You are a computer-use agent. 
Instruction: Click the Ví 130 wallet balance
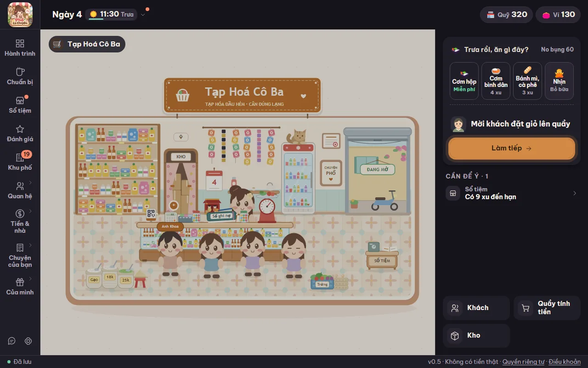click(x=558, y=15)
